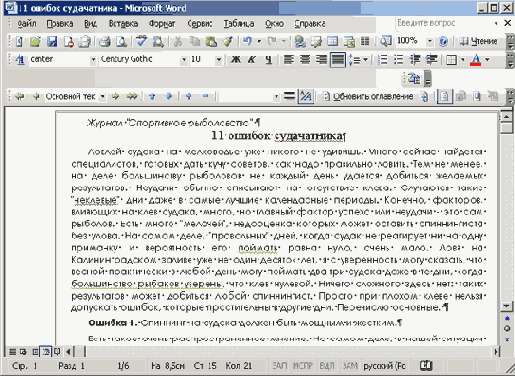The image size is (515, 376).
Task: Click the Обновить оглавление button
Action: (368, 97)
